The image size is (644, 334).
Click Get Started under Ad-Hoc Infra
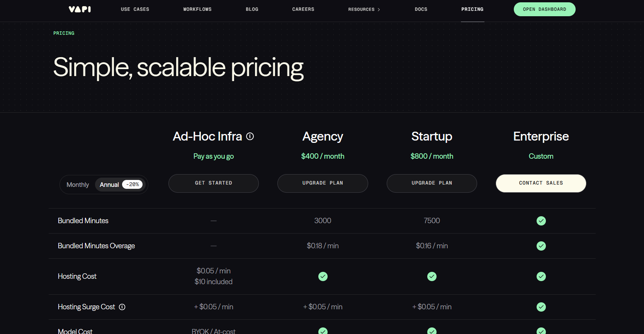point(213,183)
